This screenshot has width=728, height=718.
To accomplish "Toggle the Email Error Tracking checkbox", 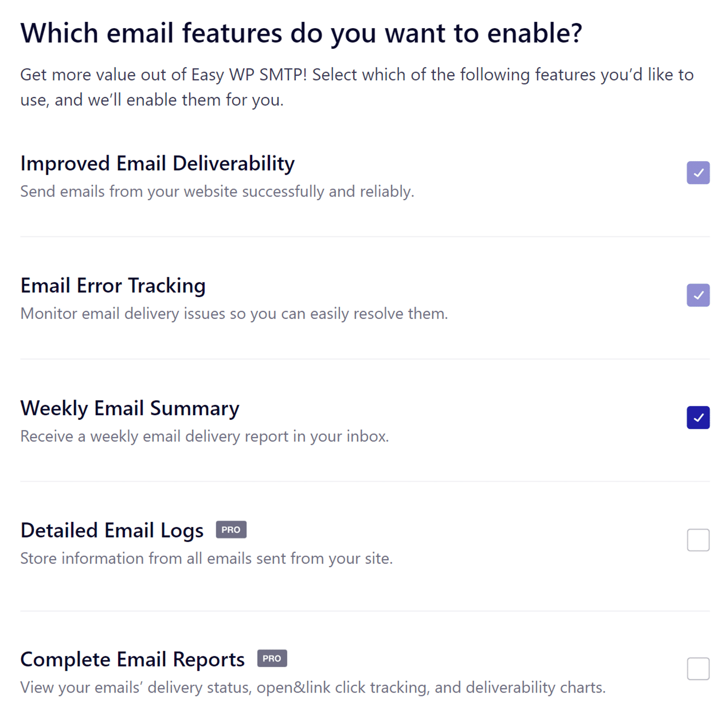I will pos(698,295).
